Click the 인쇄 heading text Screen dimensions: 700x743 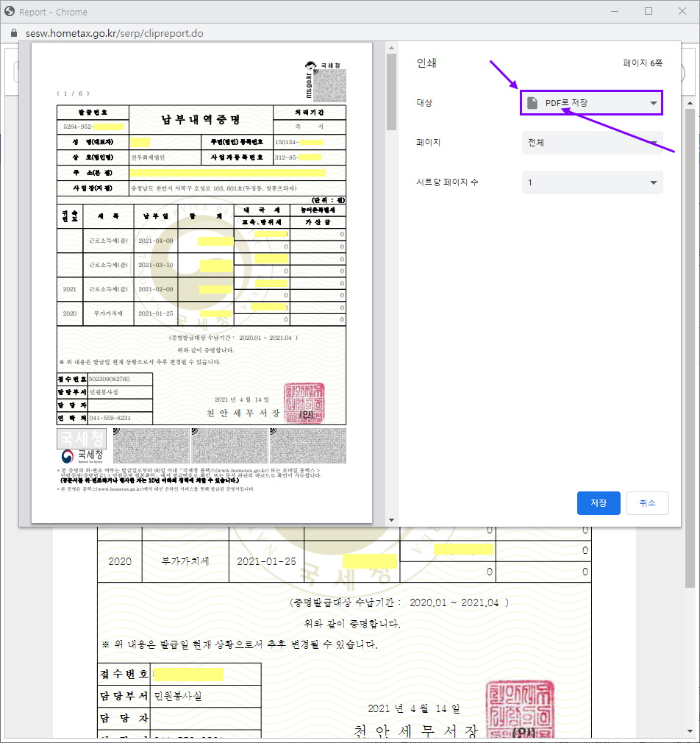pos(426,63)
